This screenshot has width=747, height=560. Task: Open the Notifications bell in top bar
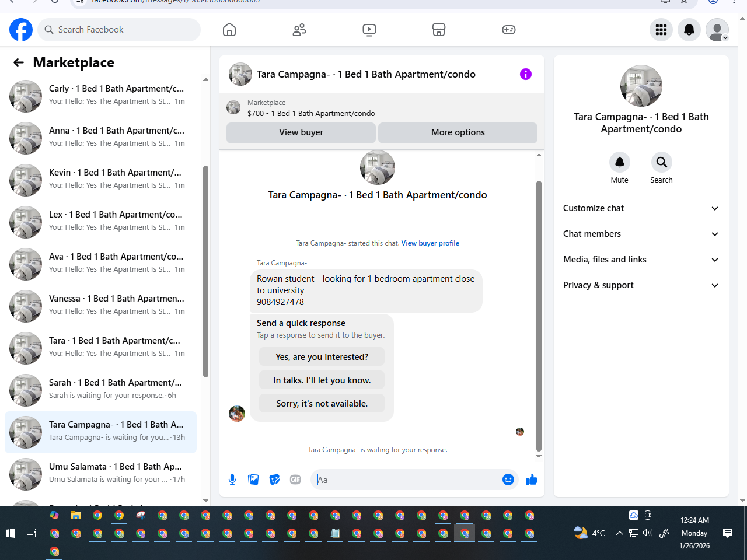(x=689, y=30)
